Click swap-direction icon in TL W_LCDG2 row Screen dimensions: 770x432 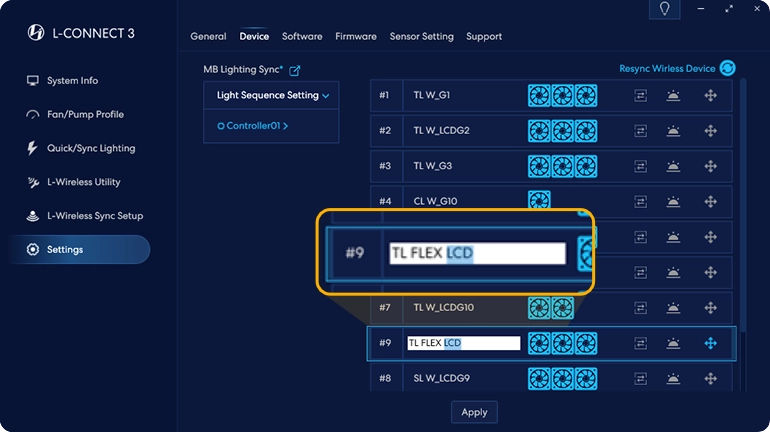(x=640, y=131)
